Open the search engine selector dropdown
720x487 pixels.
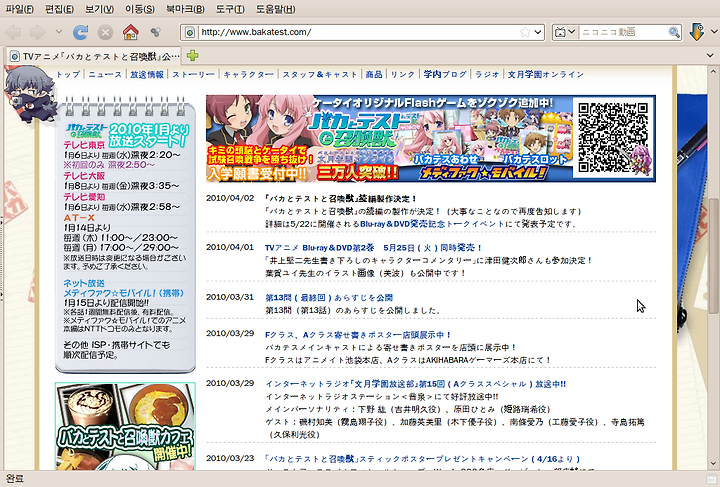coord(565,32)
